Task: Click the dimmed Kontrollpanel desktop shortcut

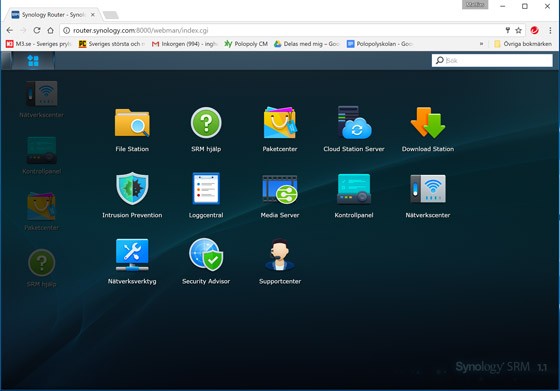Action: (x=41, y=155)
